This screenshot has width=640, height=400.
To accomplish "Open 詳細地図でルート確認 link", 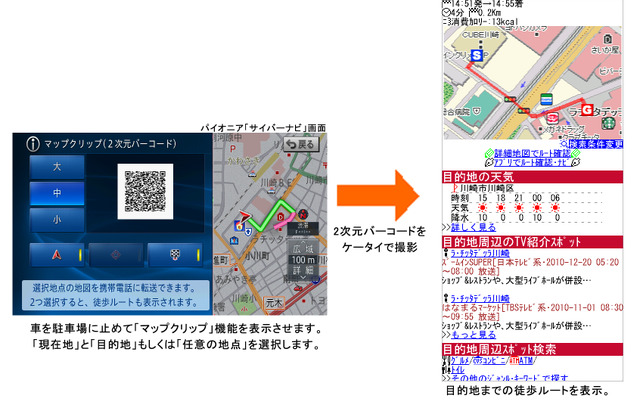I will point(532,153).
